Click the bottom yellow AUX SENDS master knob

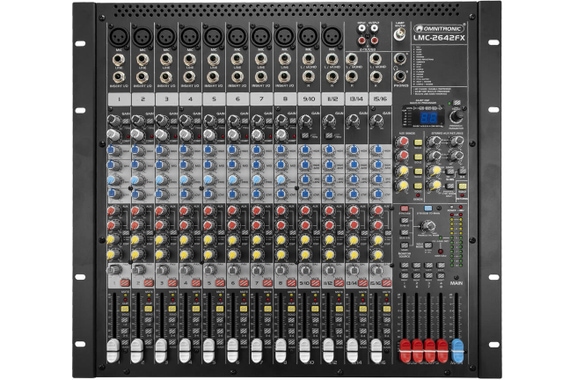point(402,186)
